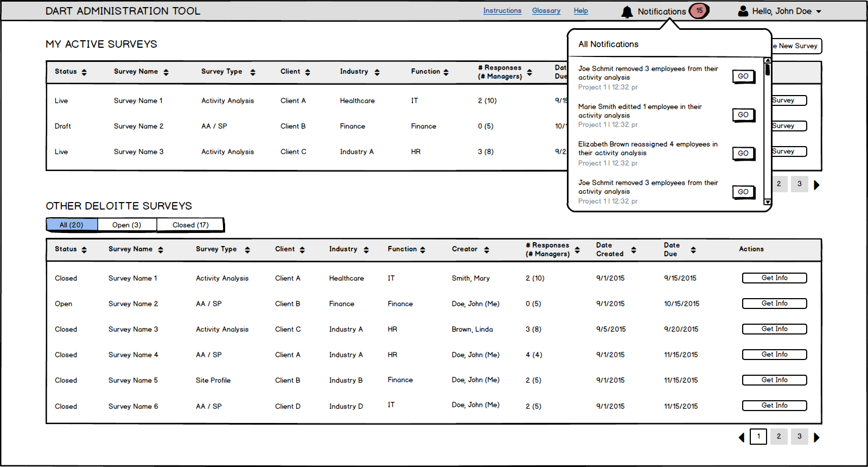Open the Instructions link

pos(502,11)
